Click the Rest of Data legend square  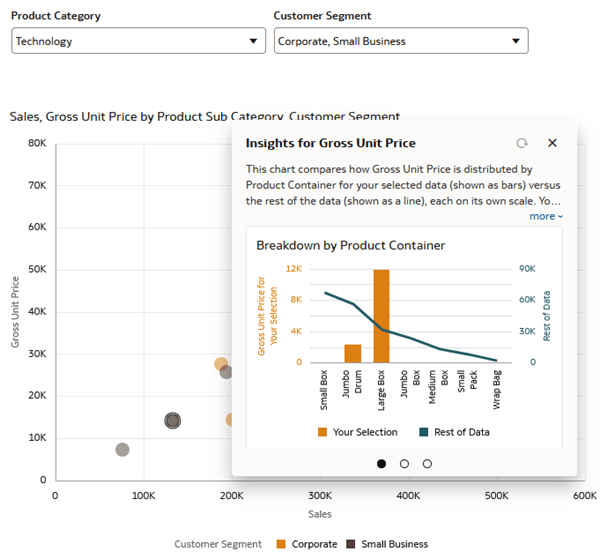point(424,432)
